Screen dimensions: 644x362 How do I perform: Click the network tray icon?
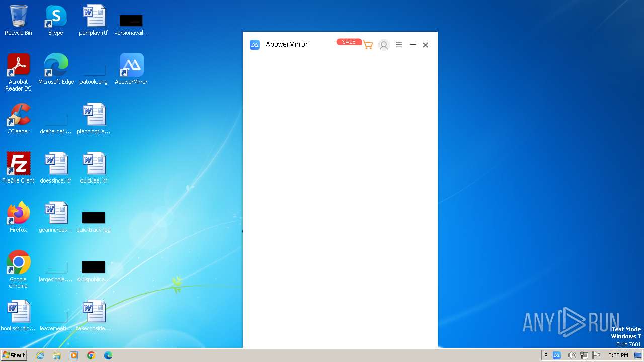[584, 355]
